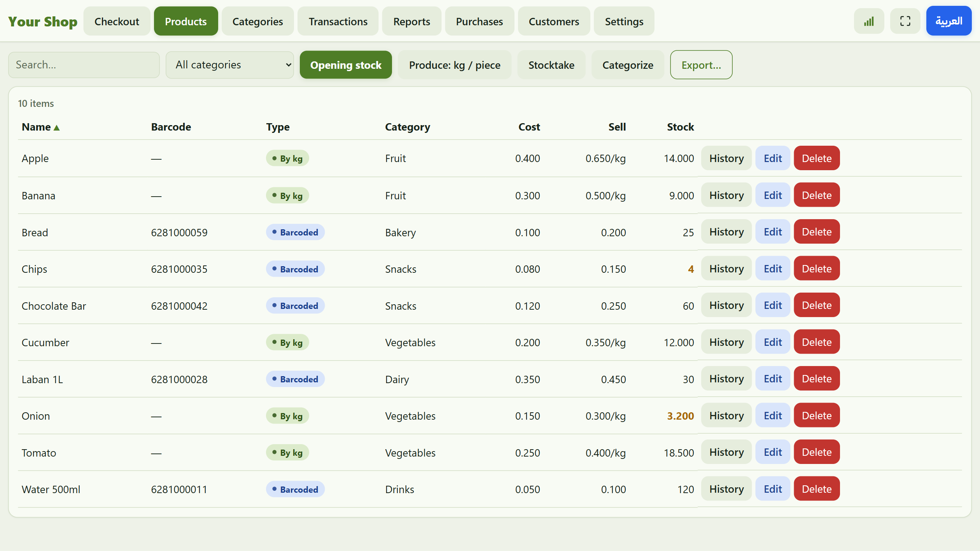Viewport: 980px width, 551px height.
Task: Show History for Bread
Action: pyautogui.click(x=726, y=232)
